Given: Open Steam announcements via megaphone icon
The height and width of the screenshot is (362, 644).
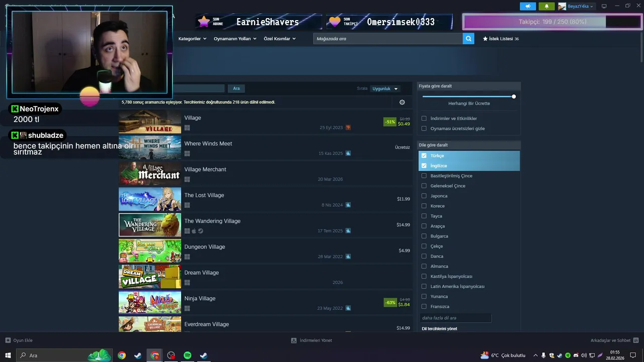Looking at the screenshot, I should 528,7.
